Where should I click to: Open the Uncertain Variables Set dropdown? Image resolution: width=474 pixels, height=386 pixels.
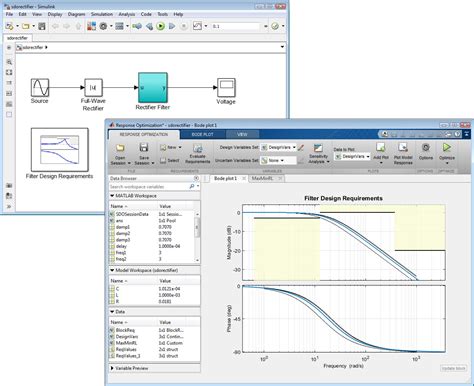tap(278, 160)
